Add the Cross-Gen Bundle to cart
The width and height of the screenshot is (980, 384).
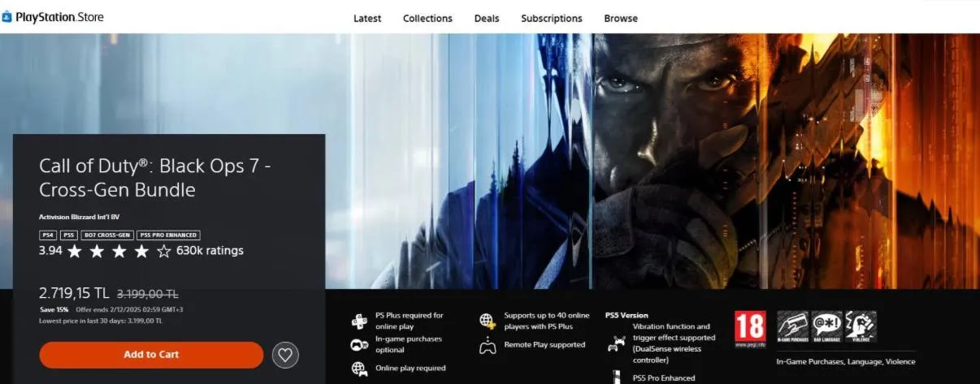[151, 355]
